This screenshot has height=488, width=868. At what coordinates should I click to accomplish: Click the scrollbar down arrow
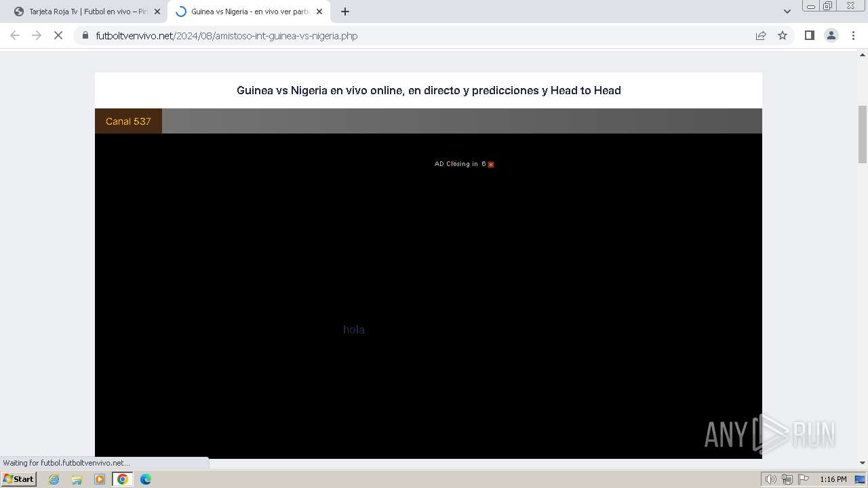click(863, 463)
